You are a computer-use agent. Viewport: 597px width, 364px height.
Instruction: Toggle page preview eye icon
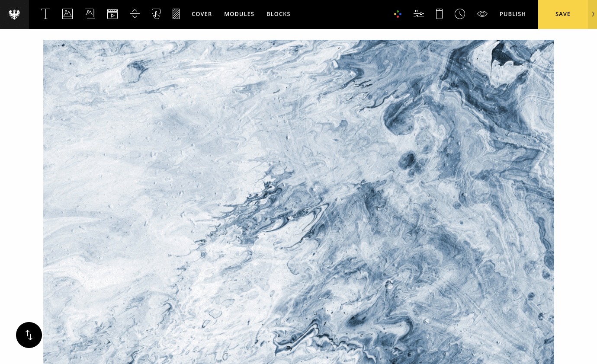pyautogui.click(x=482, y=14)
